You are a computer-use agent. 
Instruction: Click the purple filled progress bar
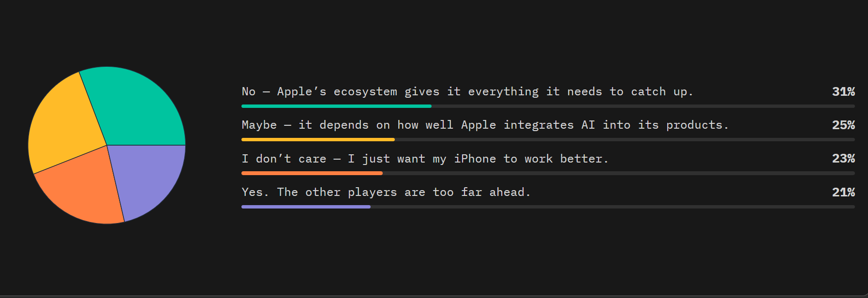[306, 207]
